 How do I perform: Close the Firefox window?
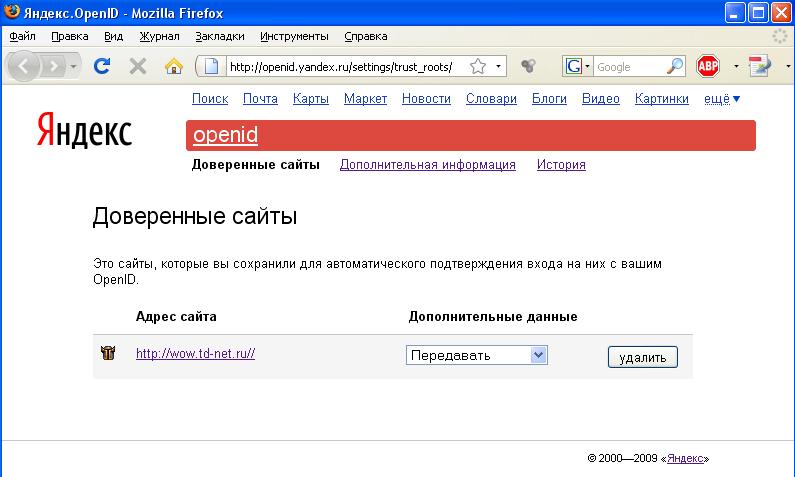782,13
